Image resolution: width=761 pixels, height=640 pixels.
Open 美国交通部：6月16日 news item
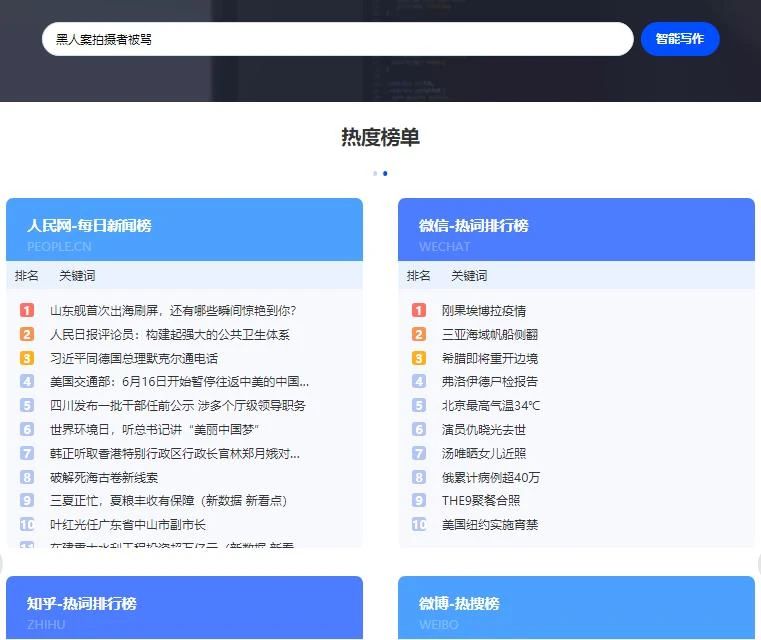pyautogui.click(x=179, y=382)
